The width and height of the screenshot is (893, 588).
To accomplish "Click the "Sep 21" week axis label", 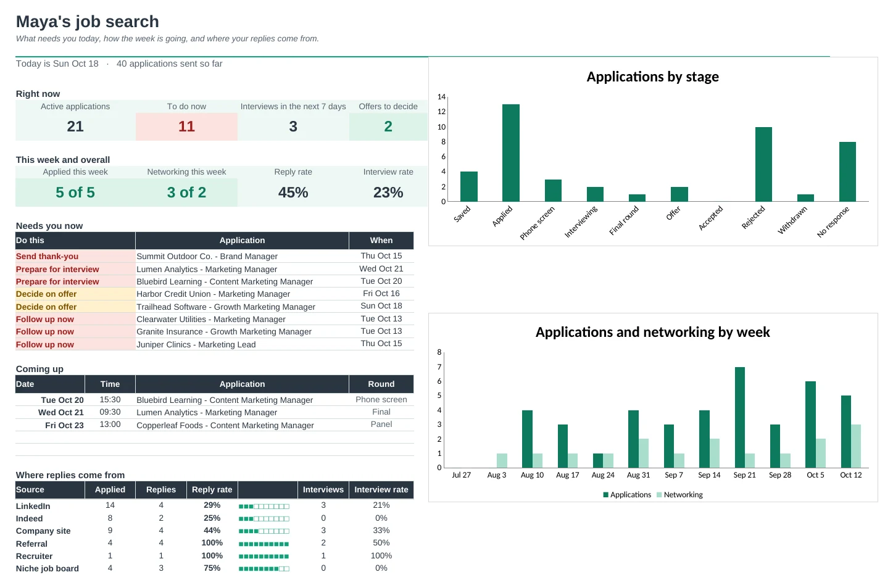I will (744, 475).
